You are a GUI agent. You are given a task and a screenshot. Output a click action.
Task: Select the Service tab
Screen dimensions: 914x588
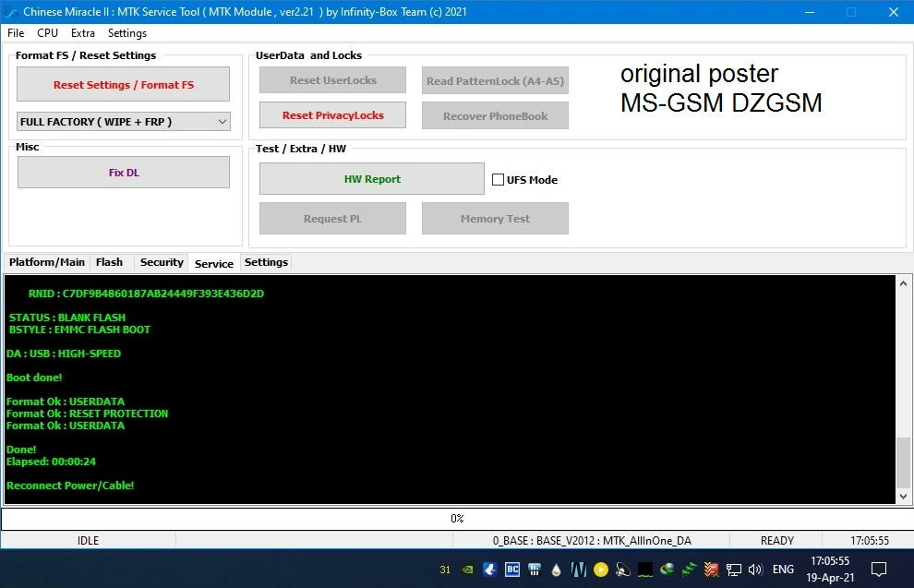[214, 263]
